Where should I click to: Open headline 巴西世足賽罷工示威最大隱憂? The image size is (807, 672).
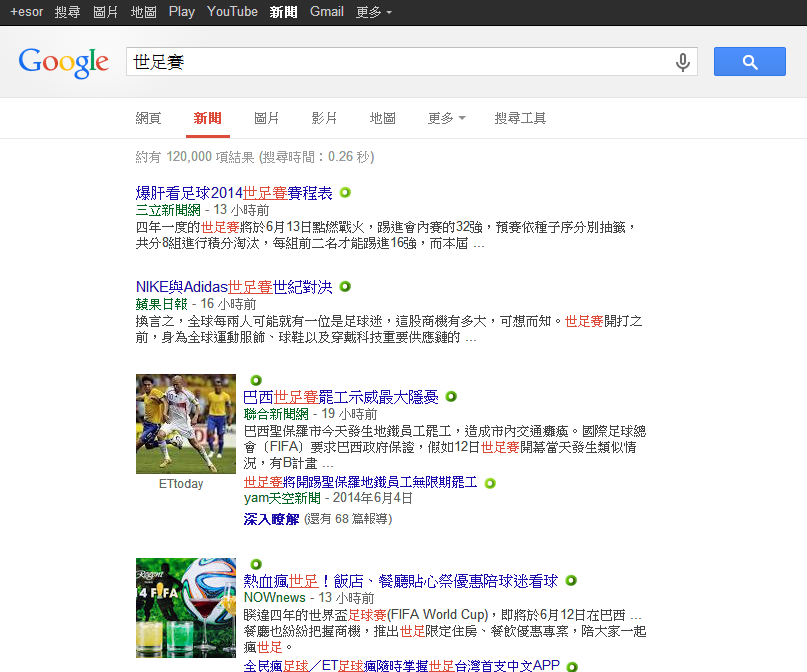[341, 397]
